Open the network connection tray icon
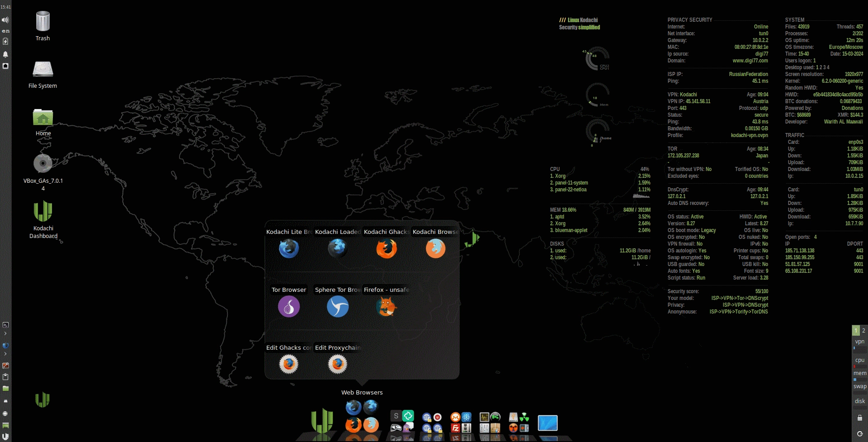 (5, 66)
